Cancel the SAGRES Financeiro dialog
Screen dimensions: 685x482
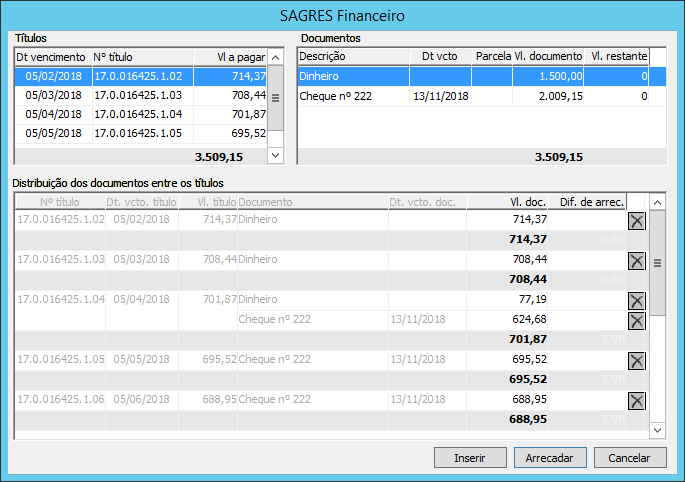pos(630,458)
